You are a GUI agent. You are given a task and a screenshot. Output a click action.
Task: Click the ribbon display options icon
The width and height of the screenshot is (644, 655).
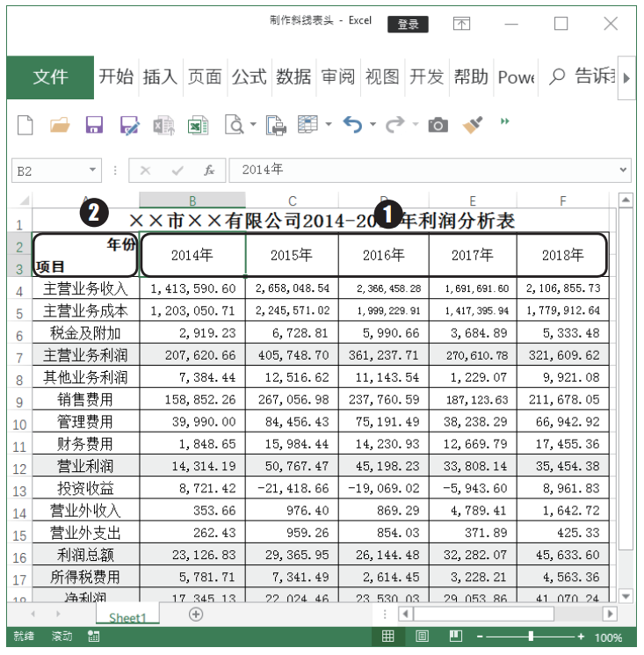[461, 24]
